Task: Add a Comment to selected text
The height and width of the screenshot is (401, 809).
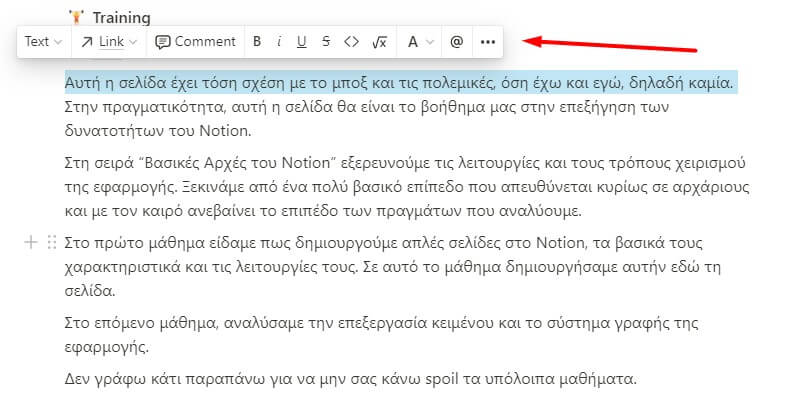Action: [196, 42]
